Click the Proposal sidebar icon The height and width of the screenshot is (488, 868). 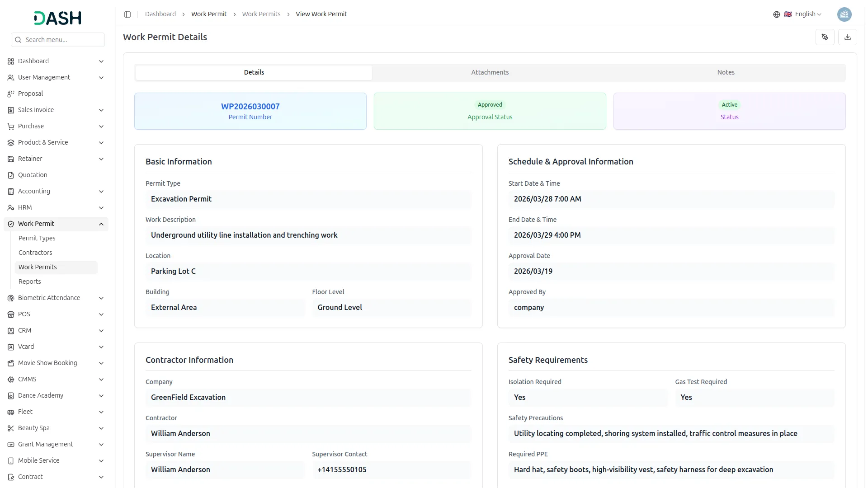(11, 94)
